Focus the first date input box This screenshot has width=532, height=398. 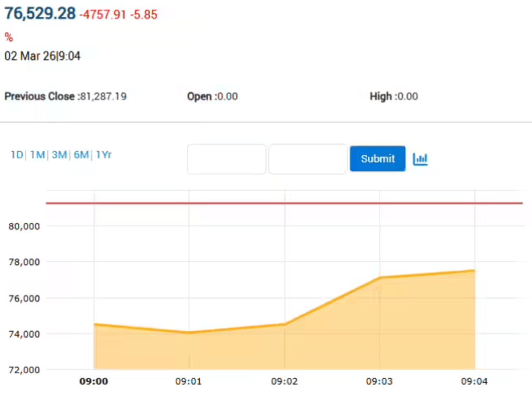227,159
